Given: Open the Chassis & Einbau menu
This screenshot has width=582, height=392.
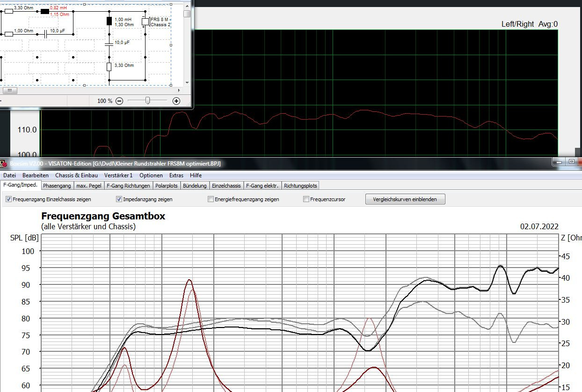Looking at the screenshot, I should coord(76,175).
